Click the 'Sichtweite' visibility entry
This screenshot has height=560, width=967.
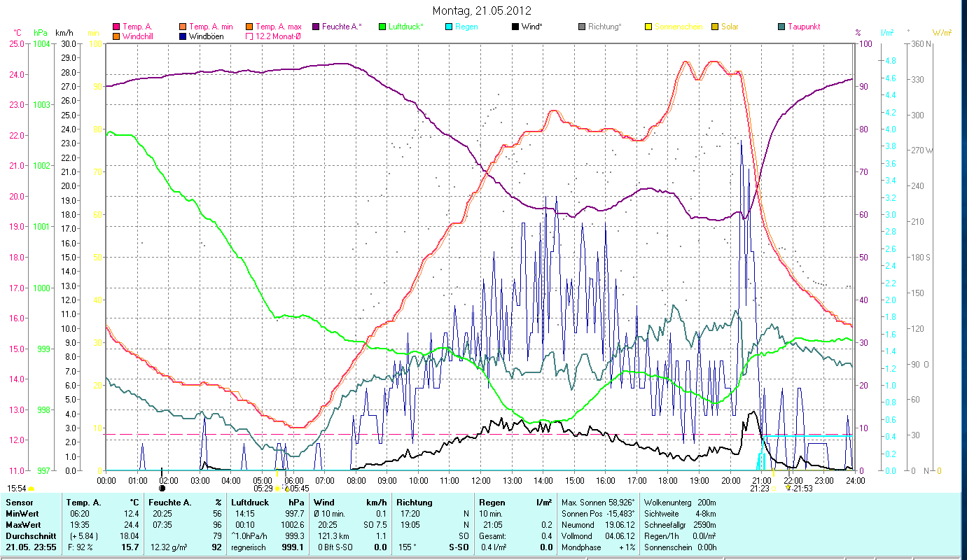tap(679, 514)
